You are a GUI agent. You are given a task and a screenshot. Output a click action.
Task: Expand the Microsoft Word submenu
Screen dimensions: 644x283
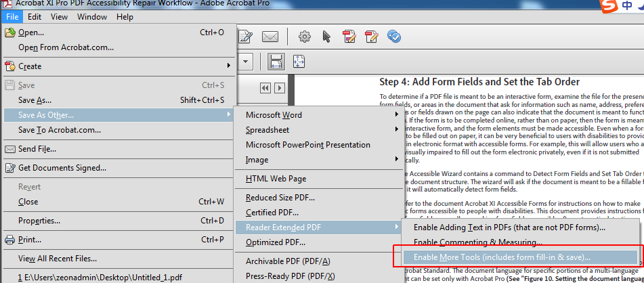point(319,114)
